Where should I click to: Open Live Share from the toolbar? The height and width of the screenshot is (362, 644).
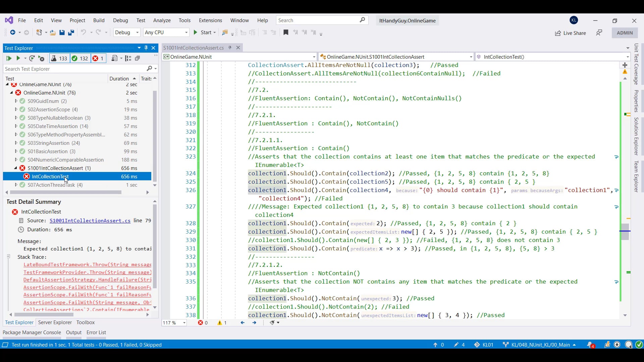pos(571,33)
